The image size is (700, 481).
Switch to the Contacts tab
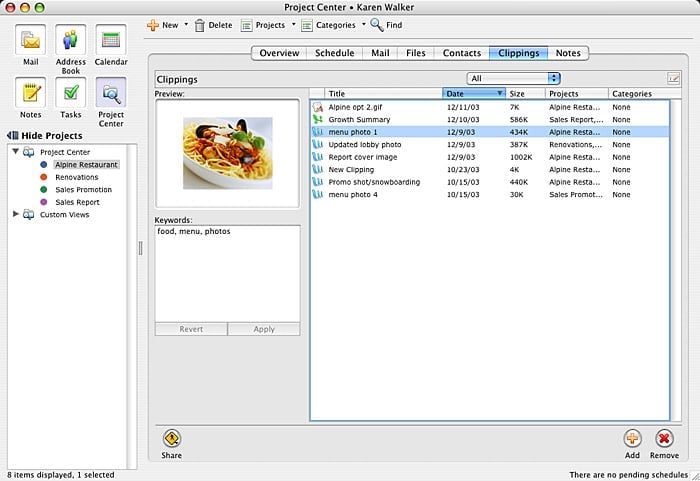(x=462, y=53)
